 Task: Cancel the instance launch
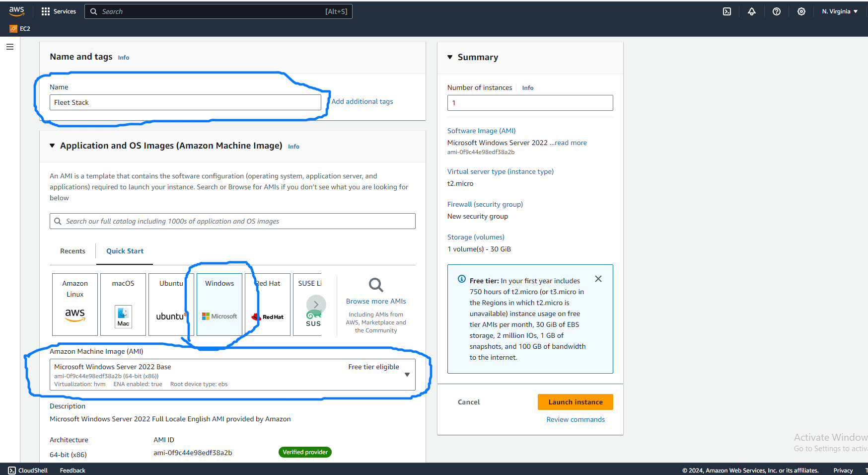(x=469, y=402)
